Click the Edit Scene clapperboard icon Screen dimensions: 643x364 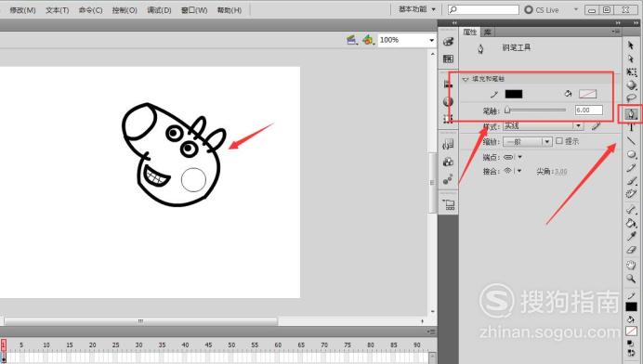tap(351, 40)
